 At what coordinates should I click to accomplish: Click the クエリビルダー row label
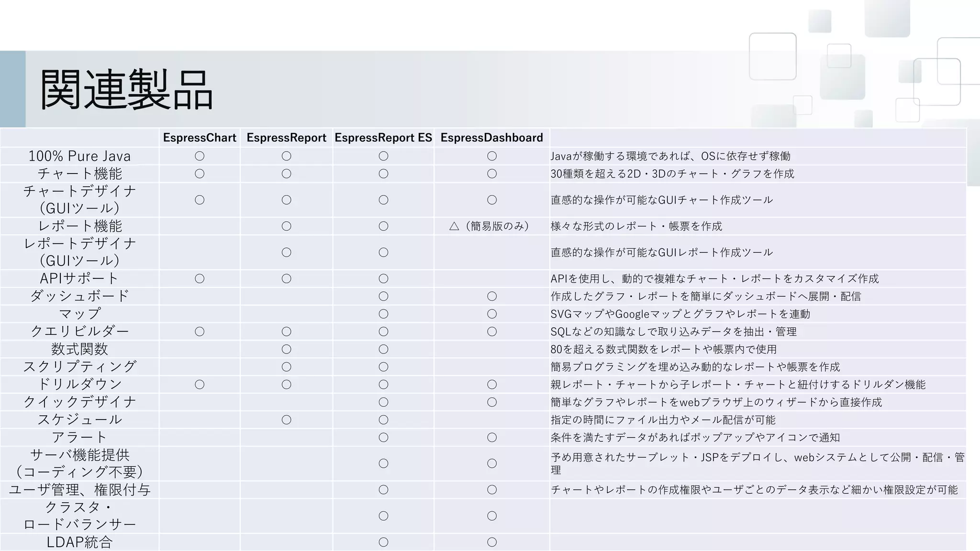79,331
